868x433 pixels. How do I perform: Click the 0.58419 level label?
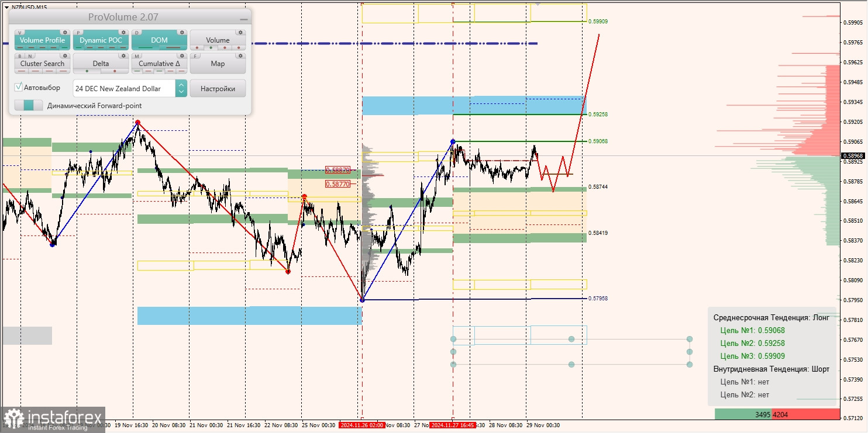coord(598,233)
